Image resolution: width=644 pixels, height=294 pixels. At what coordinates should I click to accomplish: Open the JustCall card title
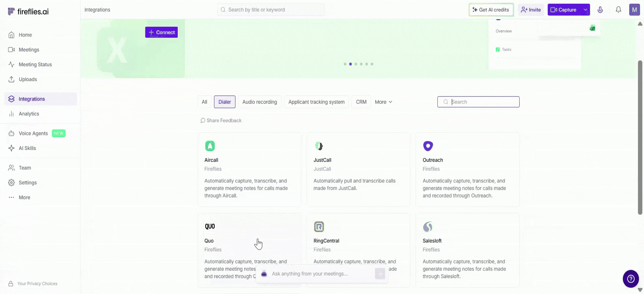click(322, 160)
